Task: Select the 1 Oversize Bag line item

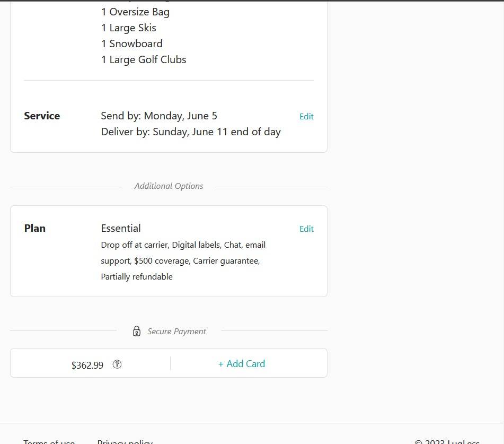Action: pyautogui.click(x=135, y=12)
